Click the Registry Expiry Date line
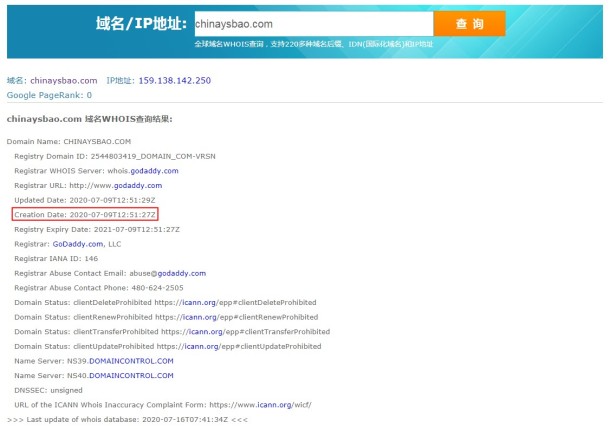This screenshot has width=610, height=429. pos(97,229)
